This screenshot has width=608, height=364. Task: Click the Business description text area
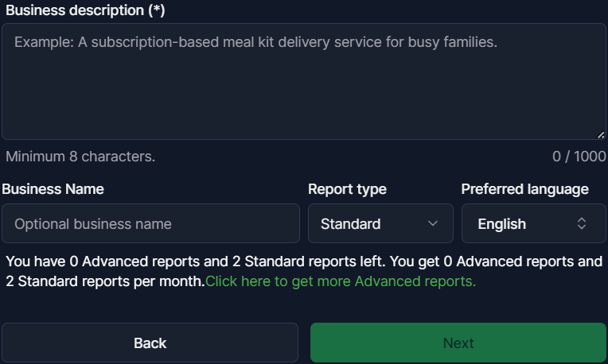(303, 87)
